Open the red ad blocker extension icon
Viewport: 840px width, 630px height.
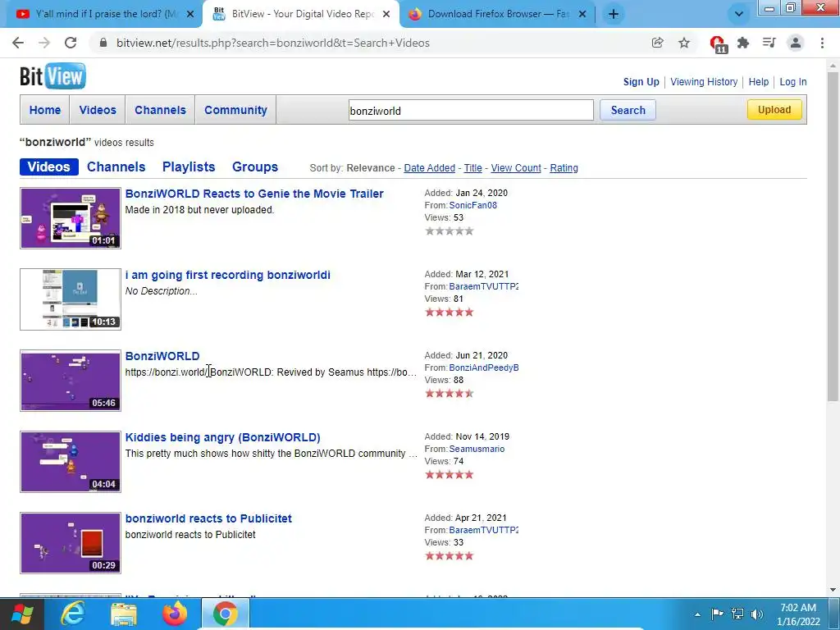[717, 43]
